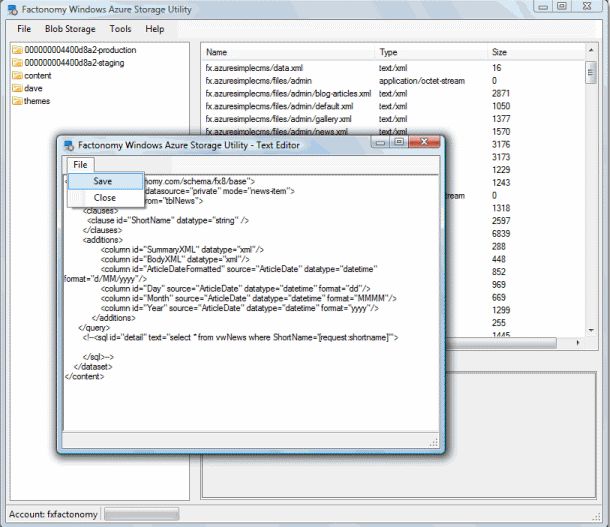Click the main window app icon in title bar
This screenshot has height=527, width=610.
pyautogui.click(x=12, y=10)
